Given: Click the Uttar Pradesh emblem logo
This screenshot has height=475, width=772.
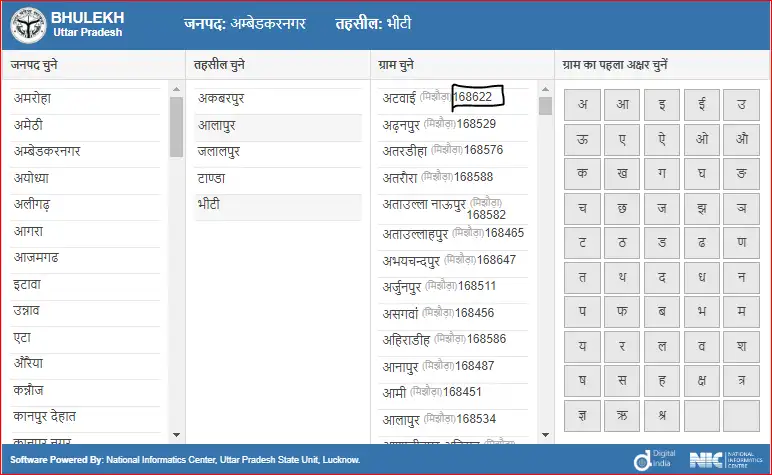Looking at the screenshot, I should click(29, 25).
